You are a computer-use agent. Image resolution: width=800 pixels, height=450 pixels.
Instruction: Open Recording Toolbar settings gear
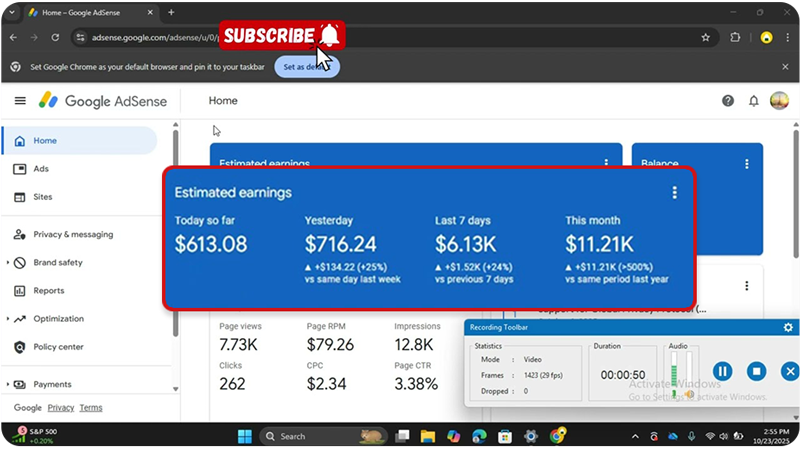(x=788, y=327)
